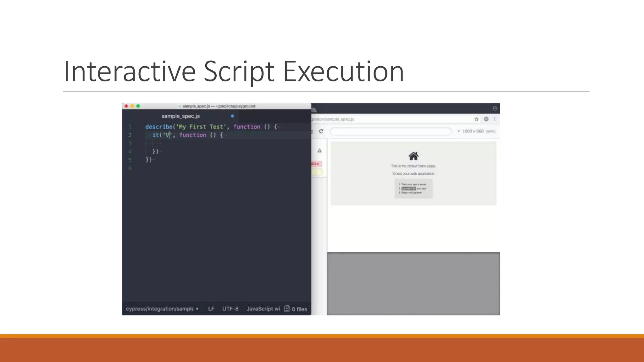This screenshot has width=644, height=362.
Task: Click the browser profile avatar icon
Action: tap(495, 108)
